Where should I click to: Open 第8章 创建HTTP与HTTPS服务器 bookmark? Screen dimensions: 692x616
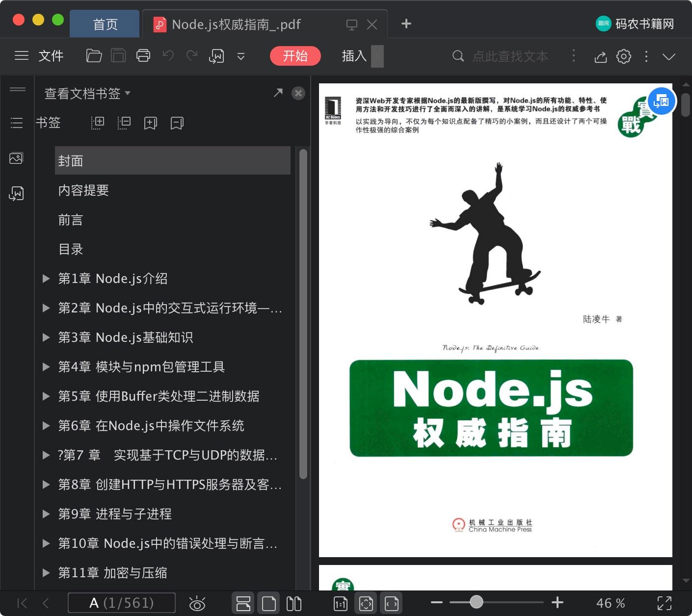click(170, 485)
